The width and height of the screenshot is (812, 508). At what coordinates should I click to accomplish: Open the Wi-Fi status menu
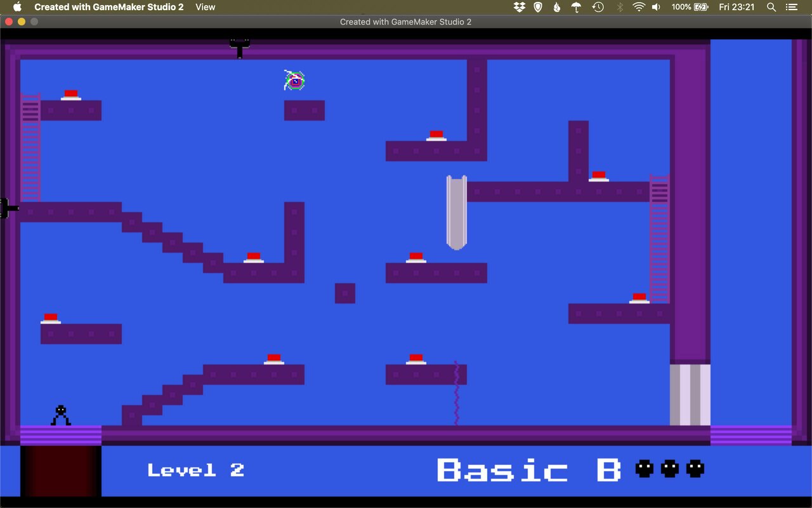(x=639, y=7)
